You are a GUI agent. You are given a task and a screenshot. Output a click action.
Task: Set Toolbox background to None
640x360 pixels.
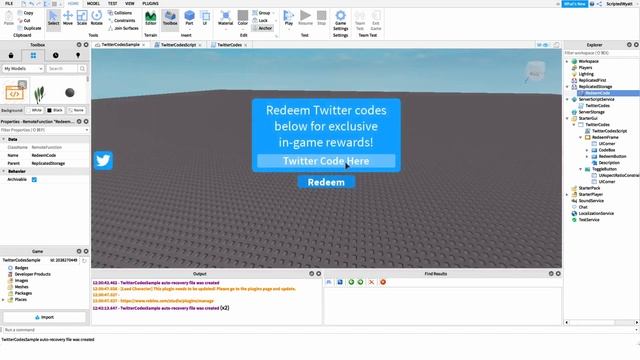[x=76, y=110]
